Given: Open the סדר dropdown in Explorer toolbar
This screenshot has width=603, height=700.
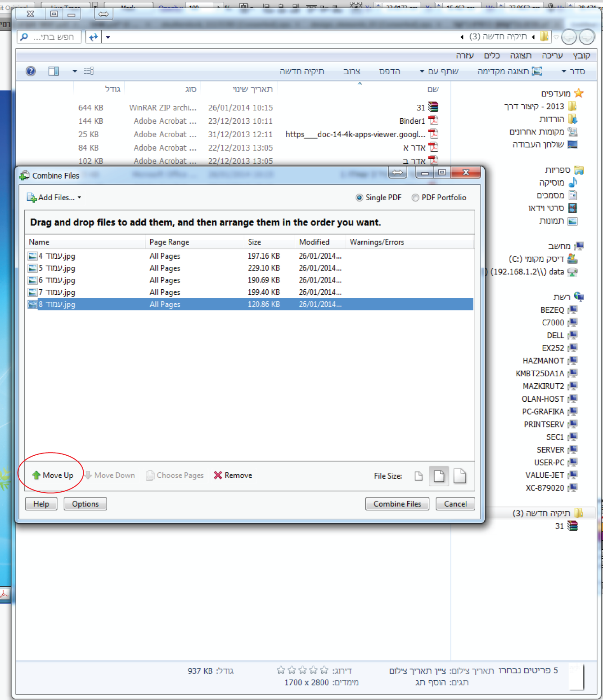Looking at the screenshot, I should 573,71.
